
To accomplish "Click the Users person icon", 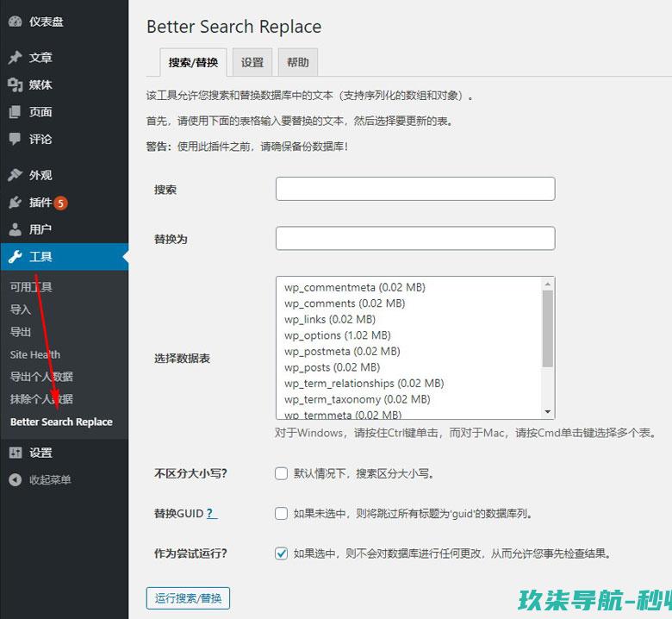I will (15, 229).
